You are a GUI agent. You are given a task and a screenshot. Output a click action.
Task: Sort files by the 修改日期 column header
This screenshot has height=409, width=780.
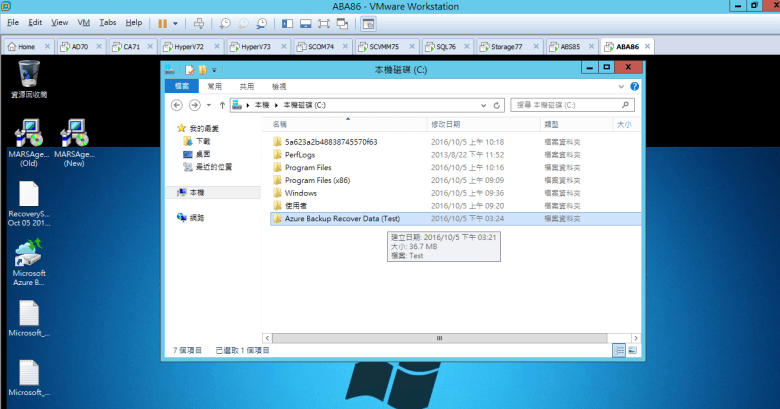click(x=444, y=124)
